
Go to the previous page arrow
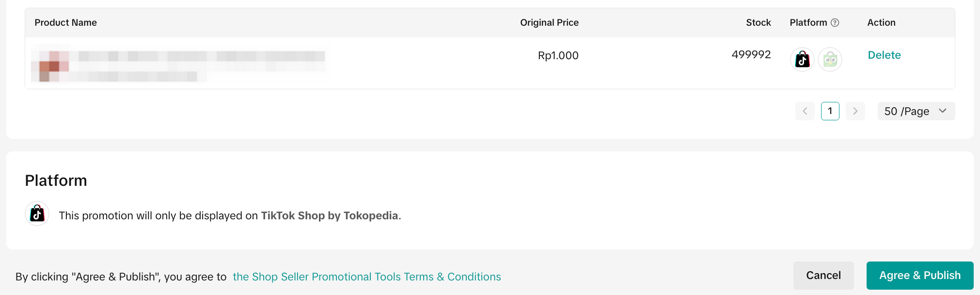pos(805,111)
